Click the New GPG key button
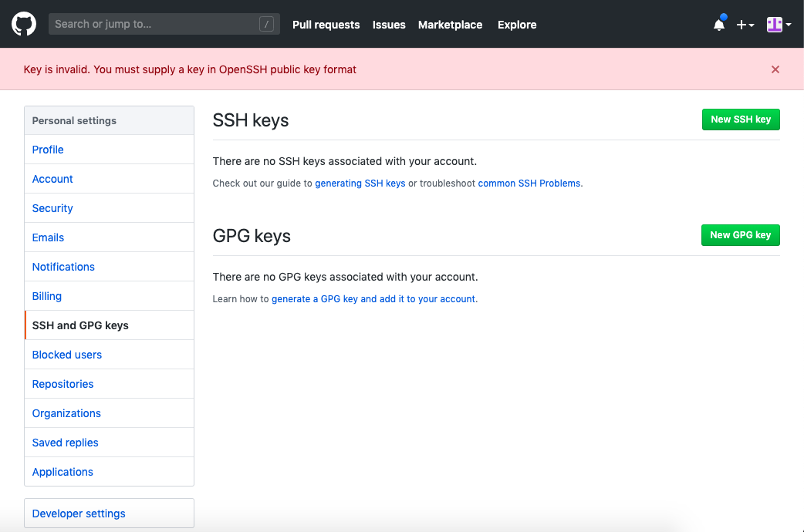 (741, 235)
